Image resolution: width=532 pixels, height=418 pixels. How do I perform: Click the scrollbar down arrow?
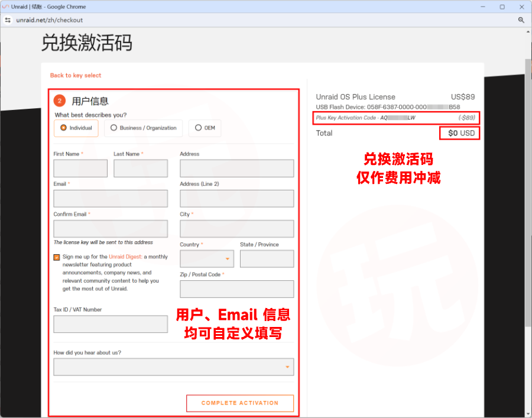coord(528,414)
